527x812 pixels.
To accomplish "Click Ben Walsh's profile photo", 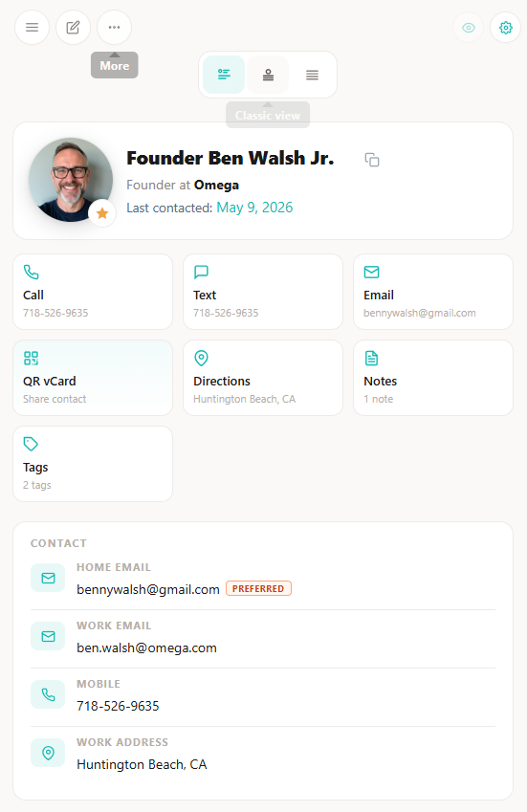I will [71, 180].
